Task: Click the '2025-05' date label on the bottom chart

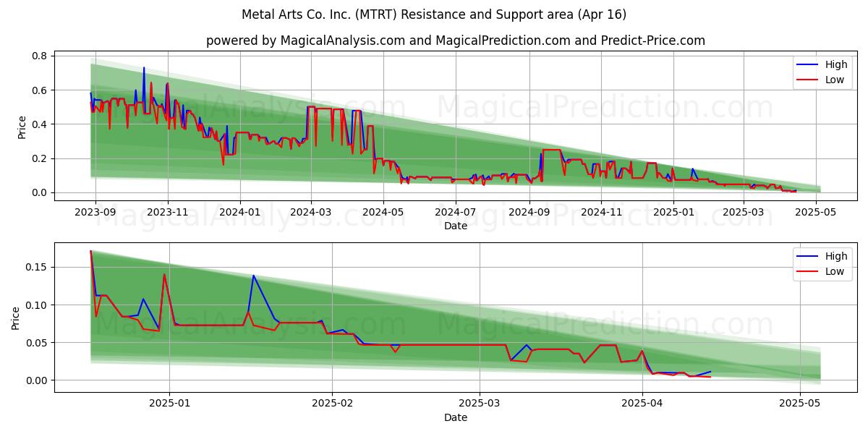Action: click(x=800, y=404)
